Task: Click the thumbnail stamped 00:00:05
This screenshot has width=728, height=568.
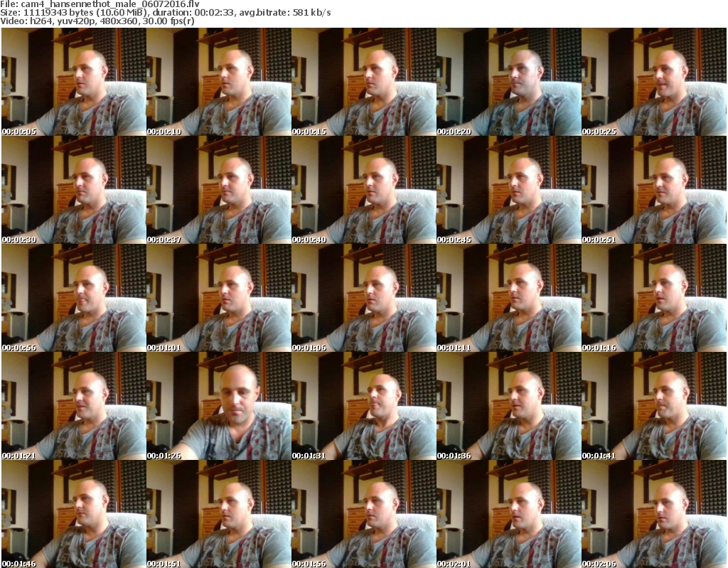Action: click(74, 82)
